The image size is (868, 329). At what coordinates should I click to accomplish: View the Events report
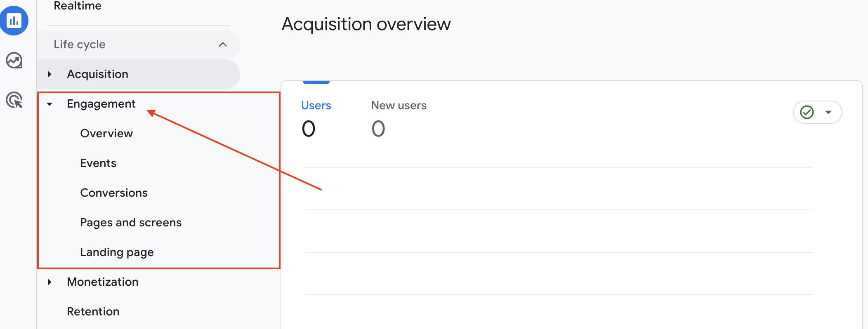coord(98,163)
